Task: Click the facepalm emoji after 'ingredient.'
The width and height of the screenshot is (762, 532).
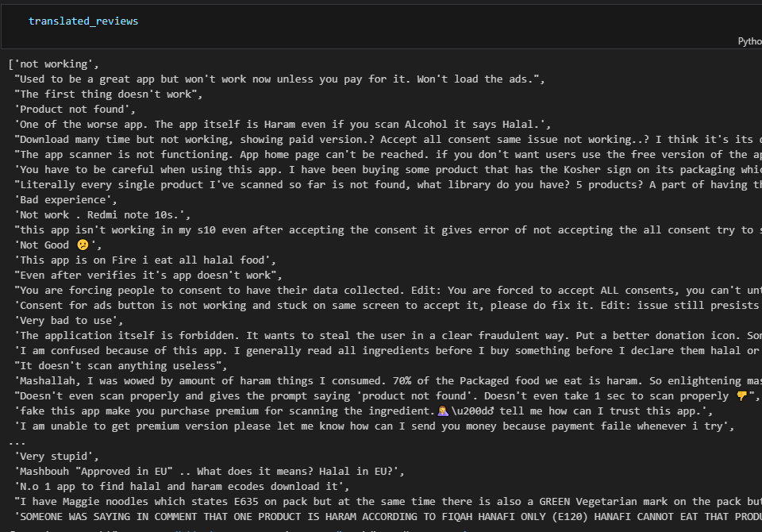Action: [x=443, y=411]
